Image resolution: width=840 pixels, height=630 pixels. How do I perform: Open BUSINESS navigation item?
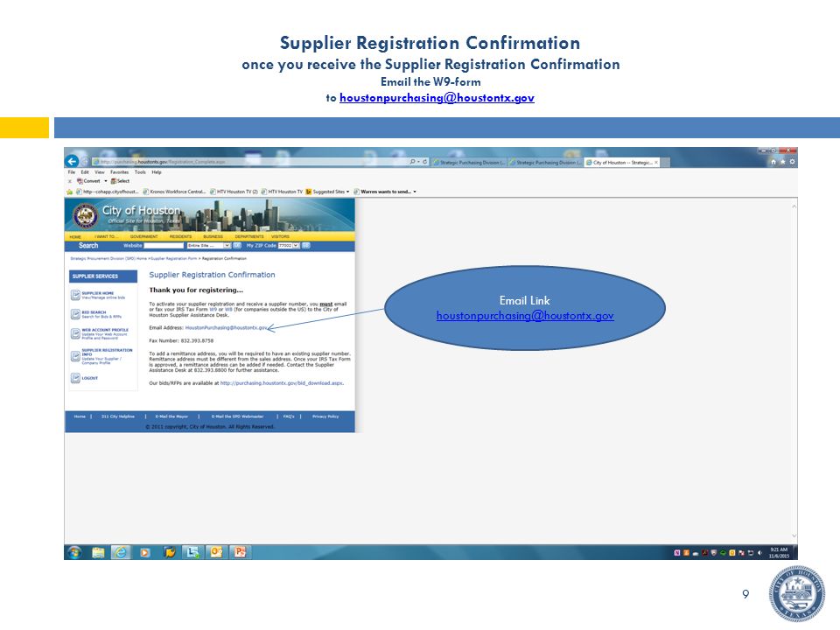pyautogui.click(x=213, y=236)
